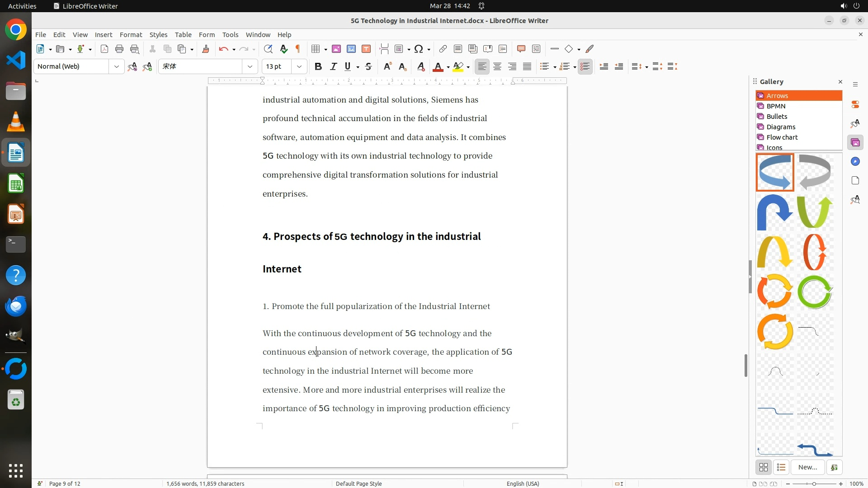
Task: Click the New... gallery theme button
Action: pos(807,467)
